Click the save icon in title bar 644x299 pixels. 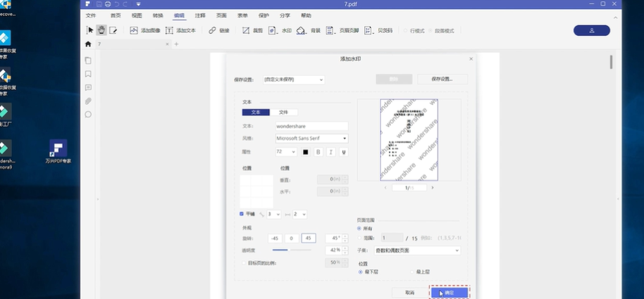(99, 4)
